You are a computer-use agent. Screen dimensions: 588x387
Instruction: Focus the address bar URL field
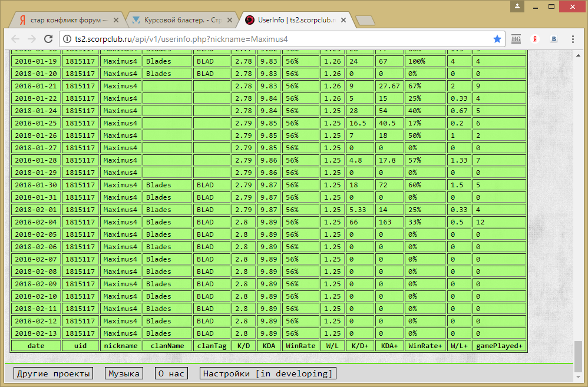(281, 39)
